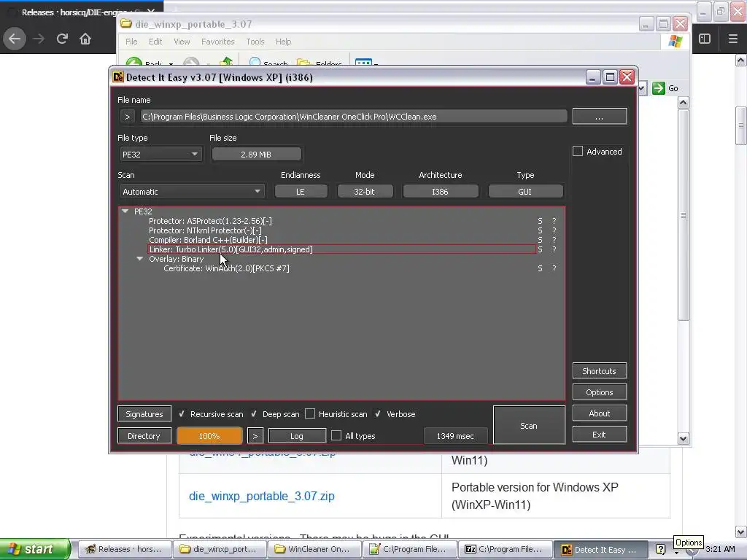Click the 2.89 MiB file size button
This screenshot has height=560, width=747.
(x=256, y=155)
